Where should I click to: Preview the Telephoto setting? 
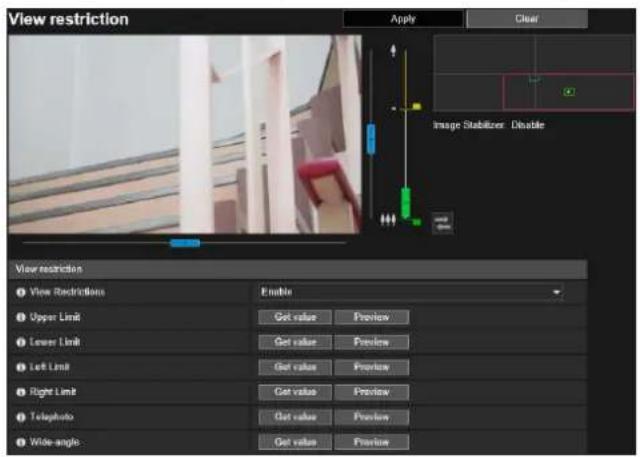coord(371,417)
